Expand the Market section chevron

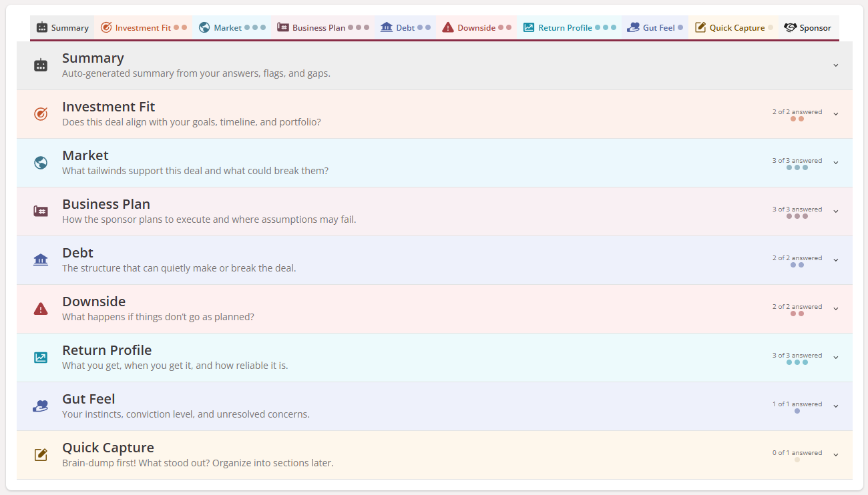[835, 163]
